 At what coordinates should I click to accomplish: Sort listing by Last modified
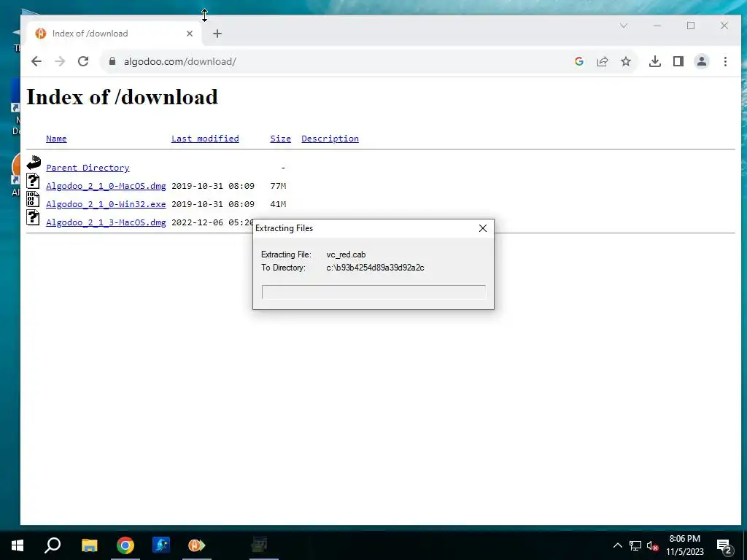pyautogui.click(x=205, y=139)
